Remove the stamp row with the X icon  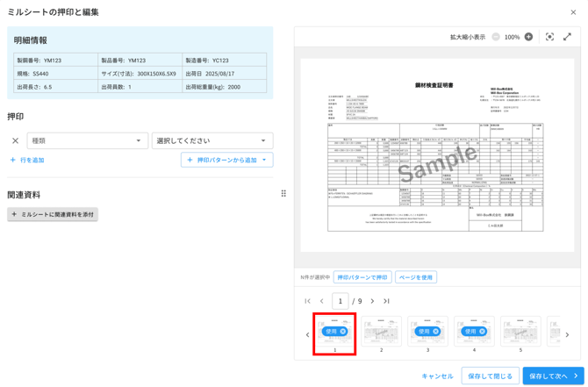[x=15, y=140]
